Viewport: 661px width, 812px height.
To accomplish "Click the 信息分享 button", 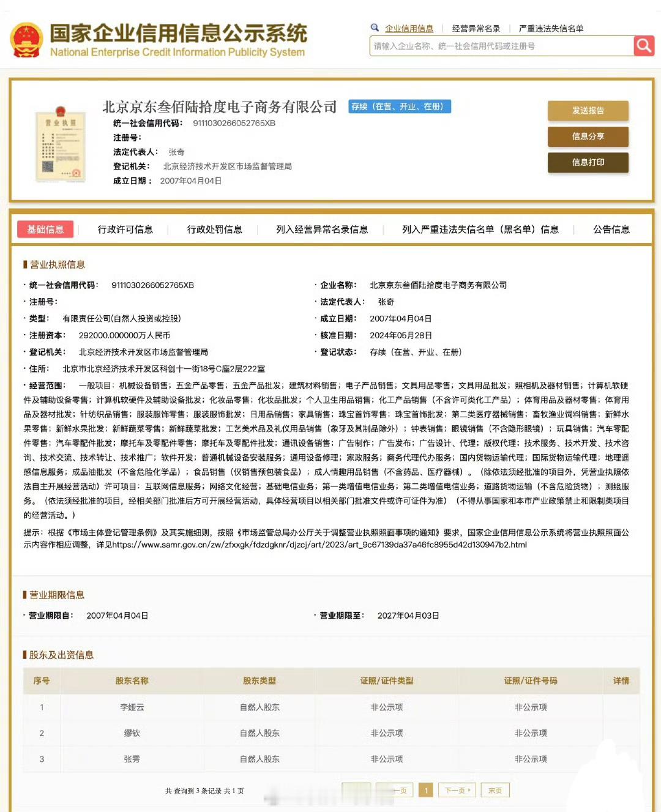I will coord(588,136).
